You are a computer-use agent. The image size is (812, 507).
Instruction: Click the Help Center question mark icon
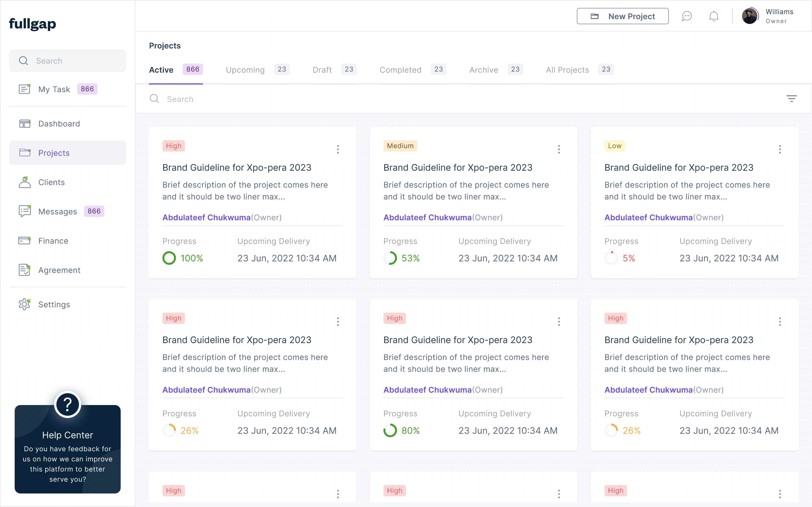point(67,404)
